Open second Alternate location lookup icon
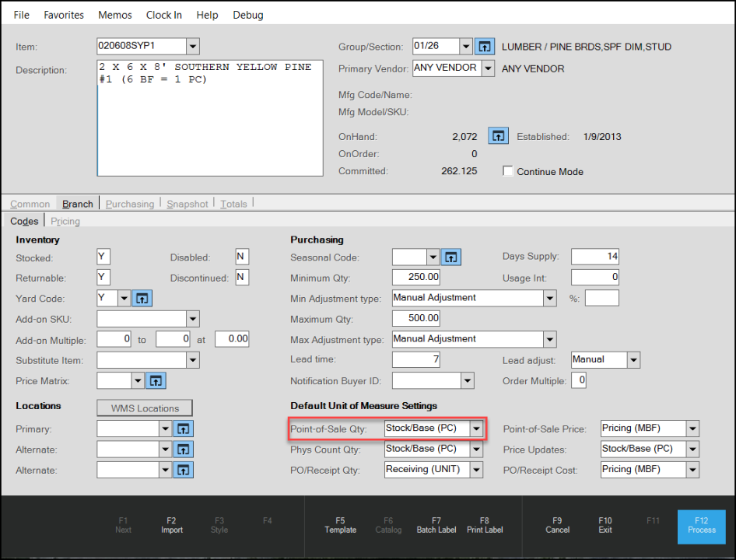Screen dimensions: 736x560 click(x=183, y=470)
